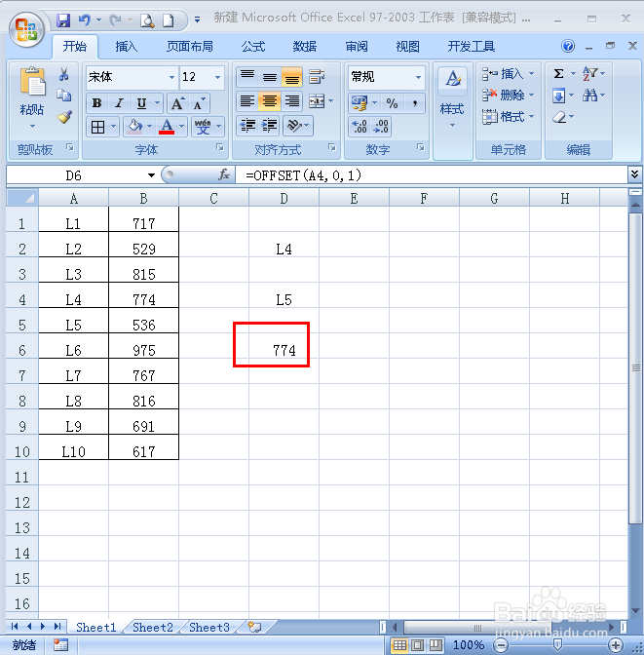The width and height of the screenshot is (644, 655).
Task: Create new blank workbook from quick toolbar
Action: coord(169,20)
